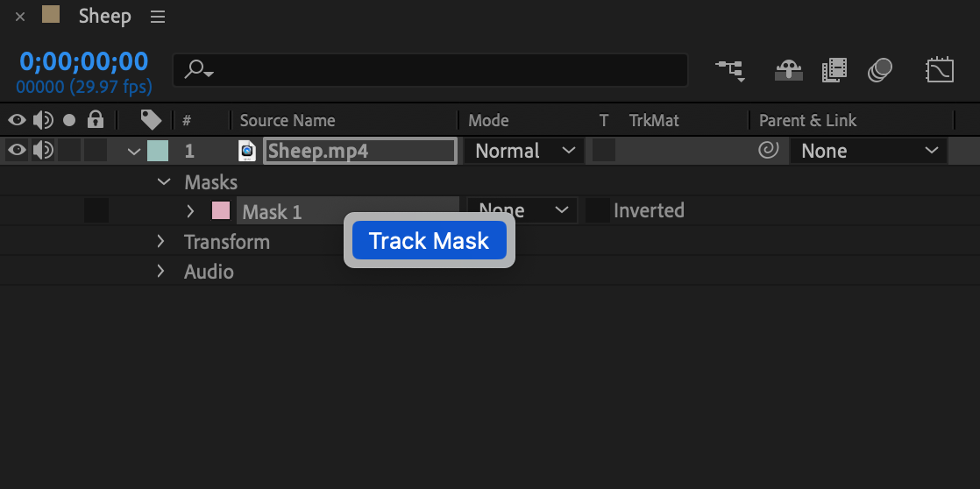Viewport: 980px width, 489px height.
Task: Click the Track Mask menu entry
Action: coord(430,240)
